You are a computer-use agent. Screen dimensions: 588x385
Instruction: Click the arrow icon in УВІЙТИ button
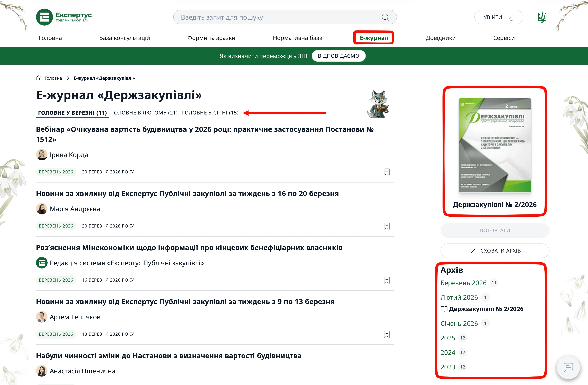[x=509, y=17]
